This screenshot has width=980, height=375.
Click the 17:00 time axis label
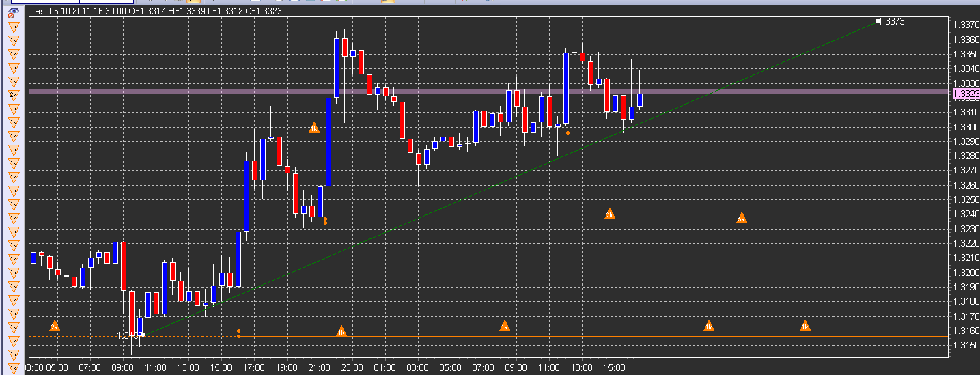coord(253,367)
